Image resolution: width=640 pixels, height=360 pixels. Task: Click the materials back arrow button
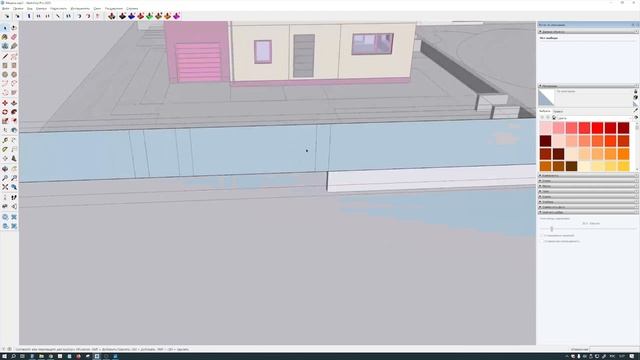pyautogui.click(x=542, y=118)
